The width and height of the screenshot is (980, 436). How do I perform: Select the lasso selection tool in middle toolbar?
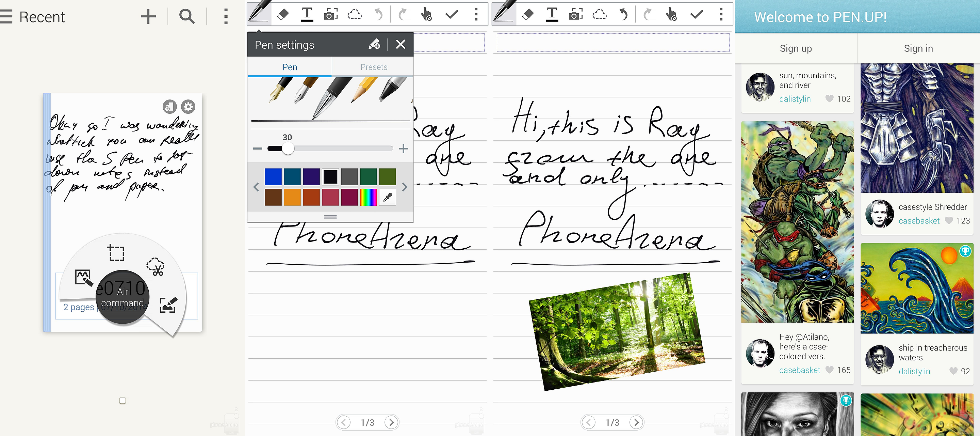(355, 14)
